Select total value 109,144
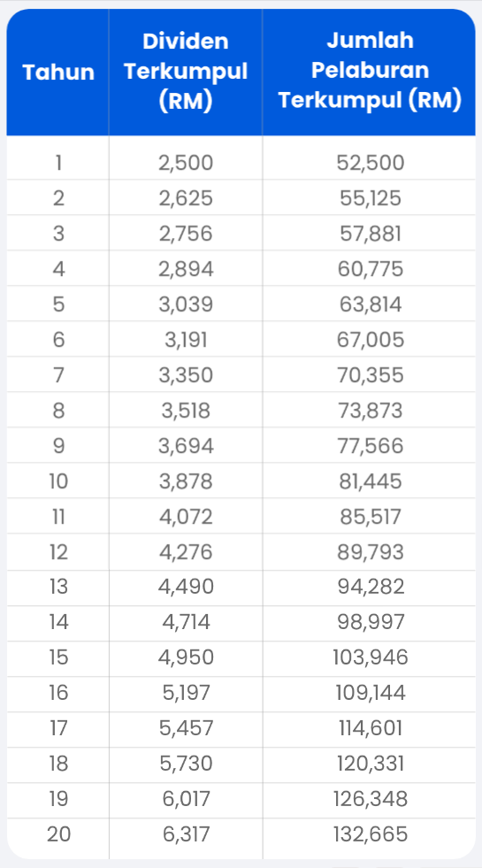This screenshot has width=482, height=868. tap(371, 693)
